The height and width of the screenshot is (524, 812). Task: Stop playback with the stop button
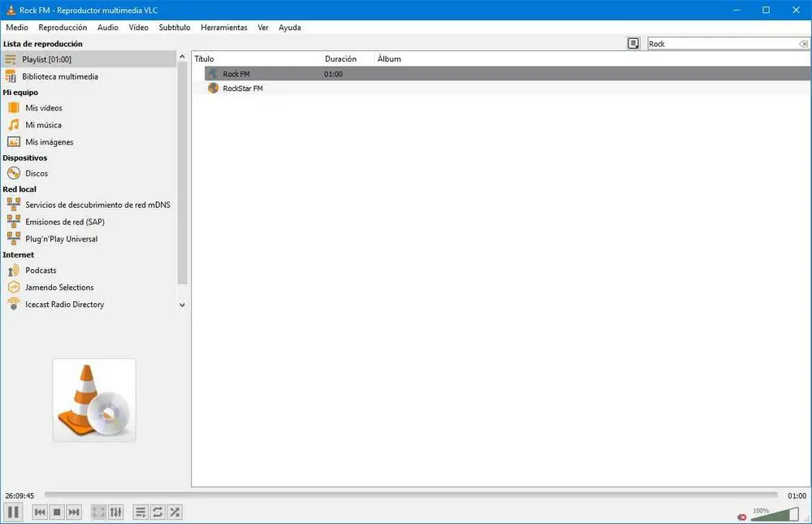click(x=57, y=512)
